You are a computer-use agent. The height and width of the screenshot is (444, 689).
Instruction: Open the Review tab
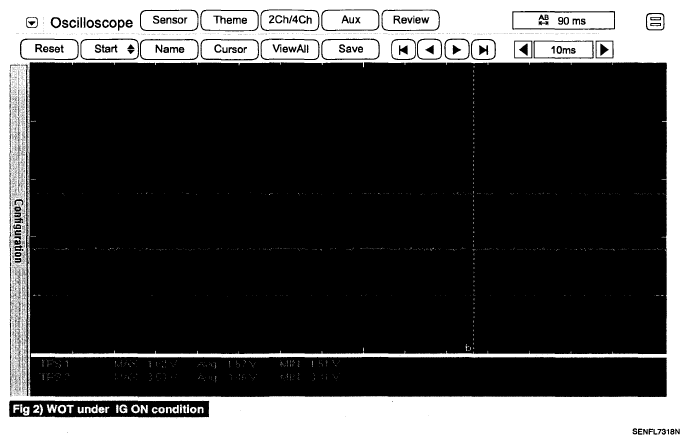409,20
